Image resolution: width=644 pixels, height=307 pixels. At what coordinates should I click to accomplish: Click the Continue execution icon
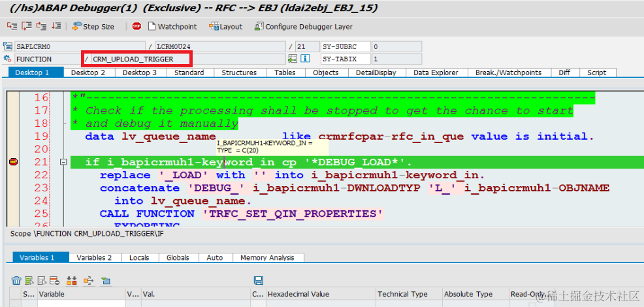point(56,26)
